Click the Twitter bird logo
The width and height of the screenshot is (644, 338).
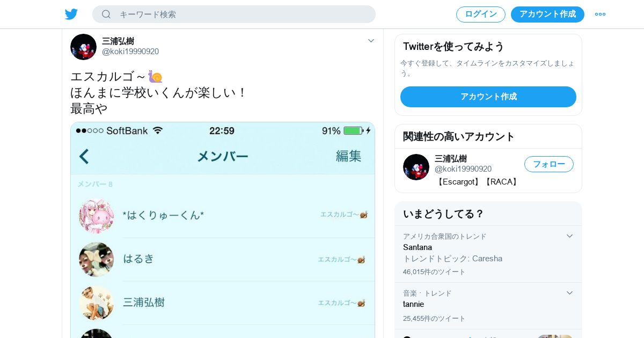pyautogui.click(x=71, y=14)
